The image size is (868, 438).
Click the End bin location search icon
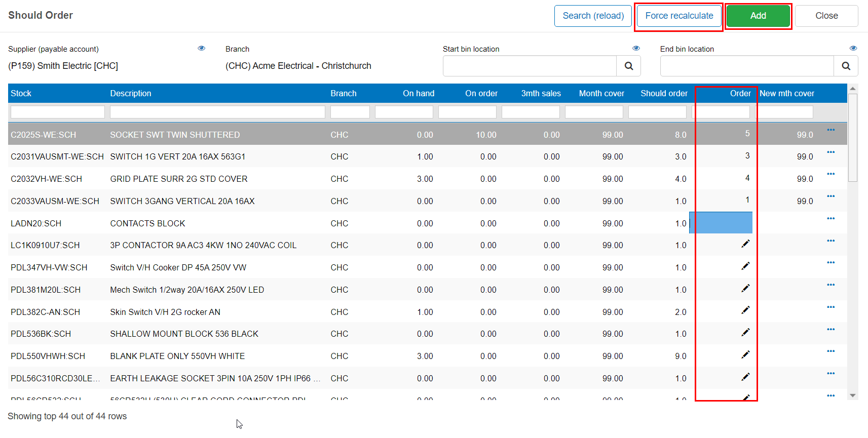846,66
